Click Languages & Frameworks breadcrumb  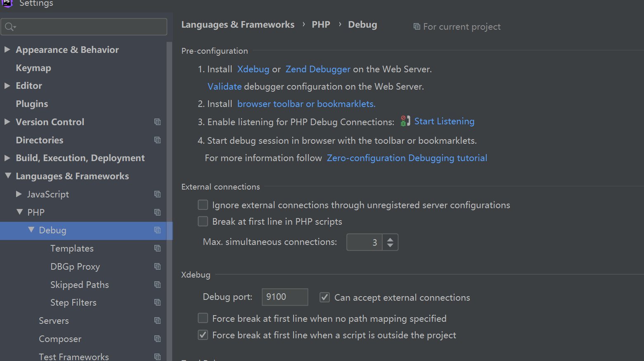click(x=238, y=25)
